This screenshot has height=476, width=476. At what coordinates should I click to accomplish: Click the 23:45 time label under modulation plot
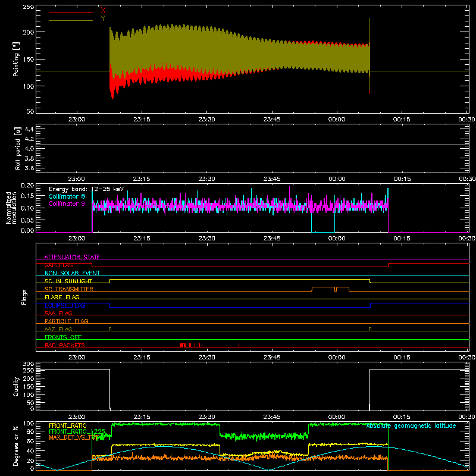(x=272, y=239)
